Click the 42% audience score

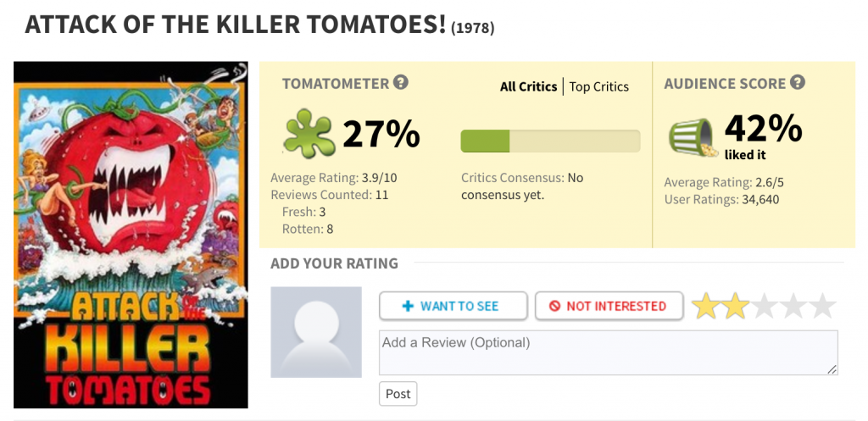coord(763,129)
